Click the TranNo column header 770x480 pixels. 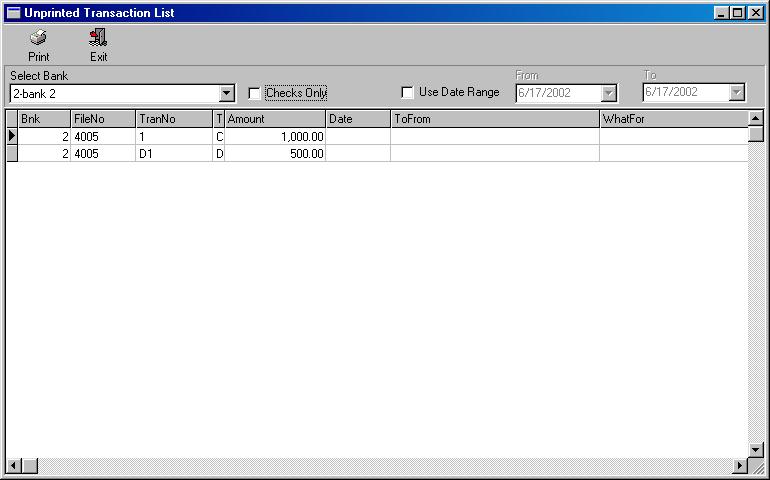point(174,119)
